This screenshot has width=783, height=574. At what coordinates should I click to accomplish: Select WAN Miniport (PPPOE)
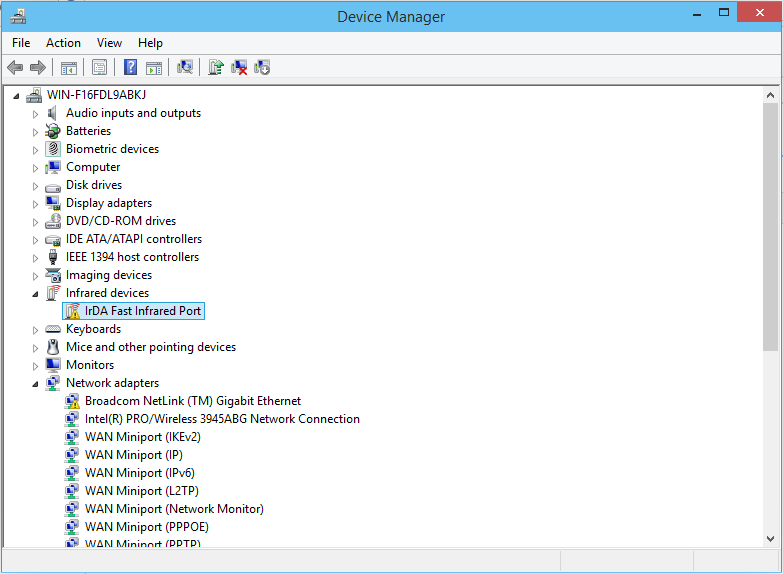(x=147, y=527)
